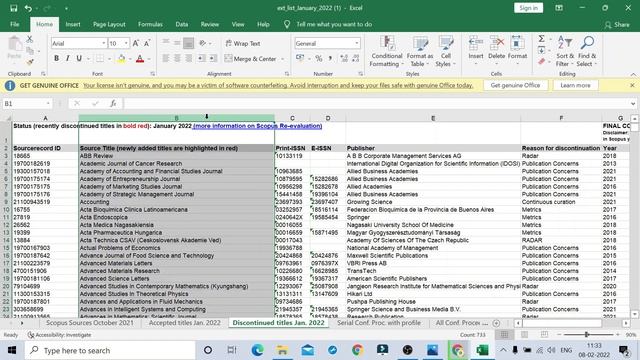
Task: Click the Increase Indent icon
Action: click(x=213, y=58)
